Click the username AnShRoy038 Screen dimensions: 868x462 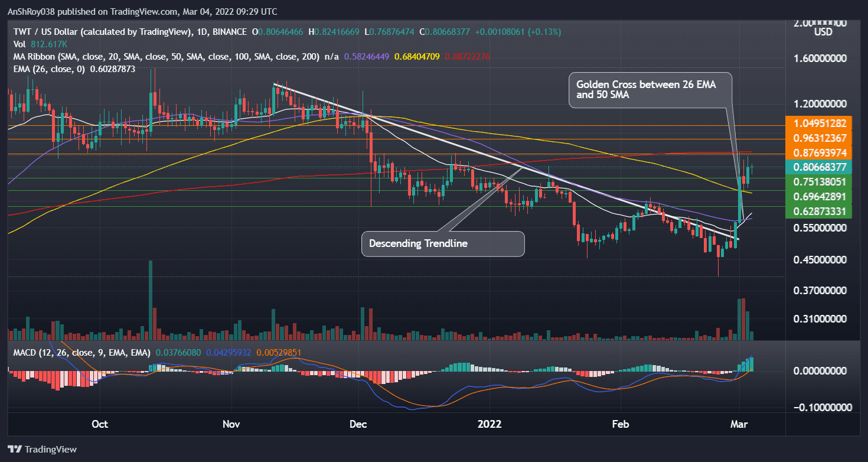33,11
